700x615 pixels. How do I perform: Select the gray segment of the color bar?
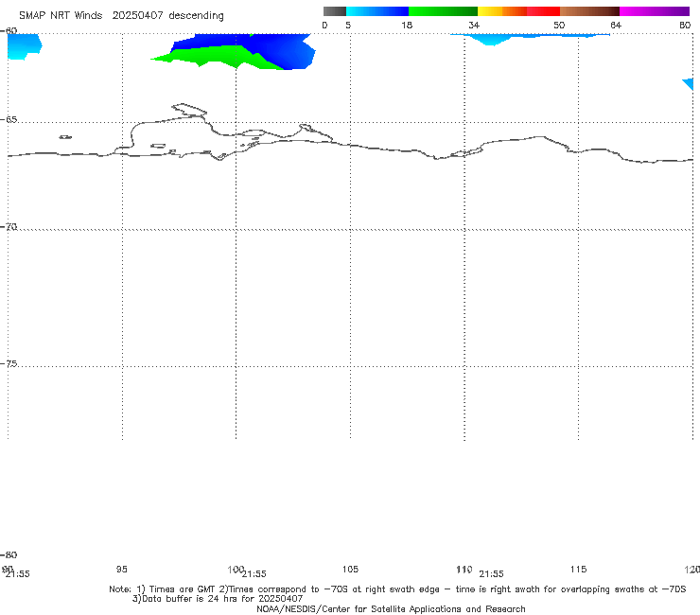tap(334, 11)
